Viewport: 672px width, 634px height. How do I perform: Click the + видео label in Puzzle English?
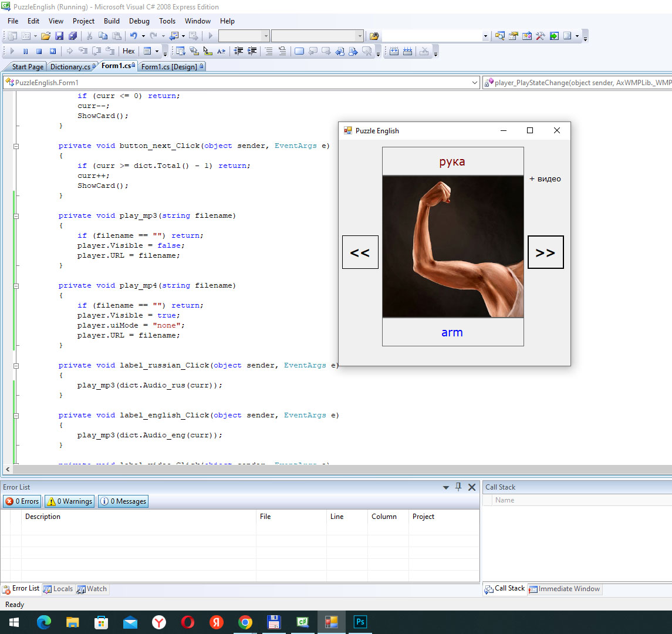coord(545,179)
